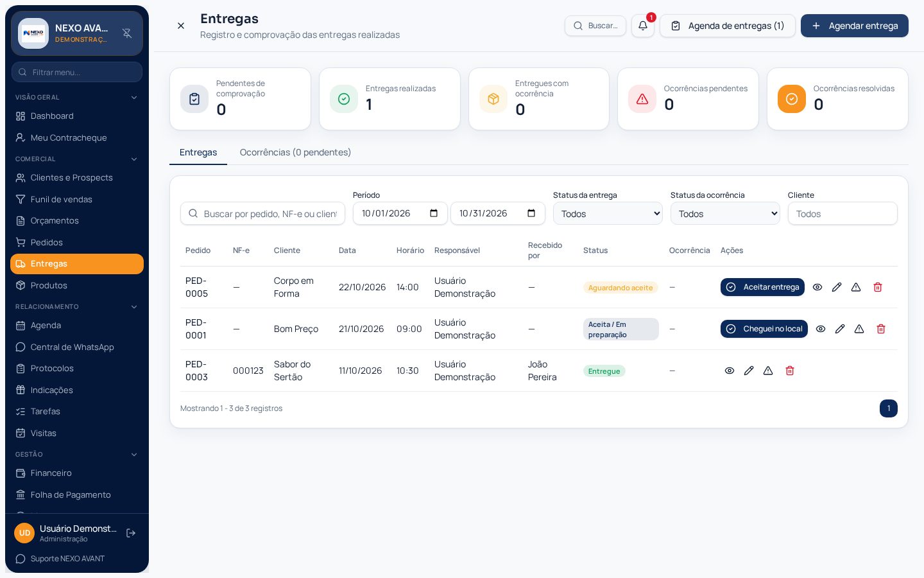This screenshot has height=578, width=924.
Task: Click the Cliente filter field
Action: (x=843, y=213)
